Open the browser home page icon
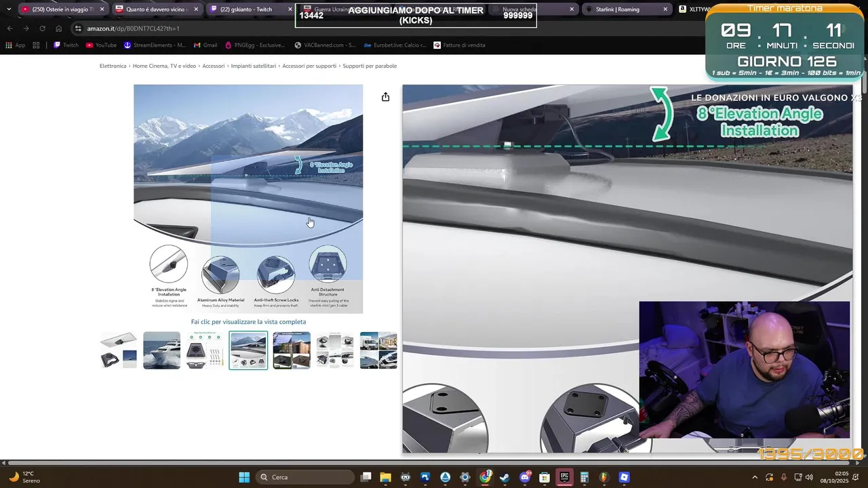Screen dimensions: 868x488 pyautogui.click(x=58, y=28)
